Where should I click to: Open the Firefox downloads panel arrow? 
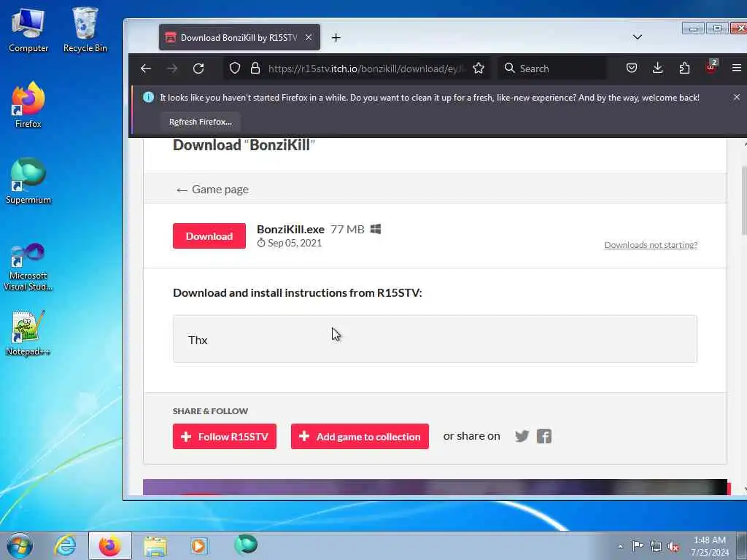tap(658, 68)
